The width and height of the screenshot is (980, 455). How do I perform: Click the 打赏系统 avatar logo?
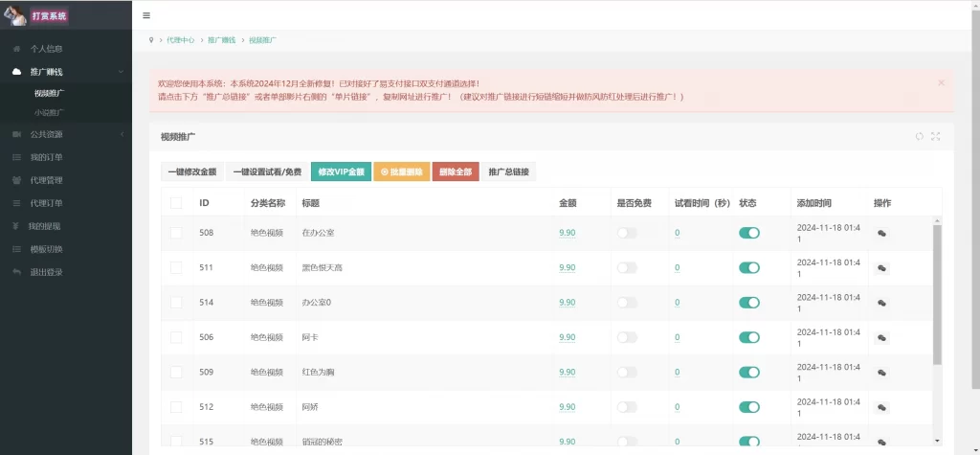pyautogui.click(x=15, y=15)
